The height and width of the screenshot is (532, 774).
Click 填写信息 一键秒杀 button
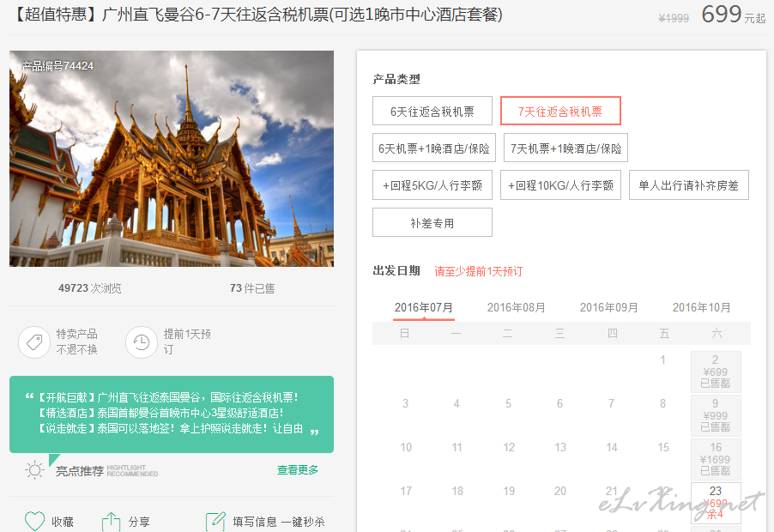pyautogui.click(x=279, y=522)
